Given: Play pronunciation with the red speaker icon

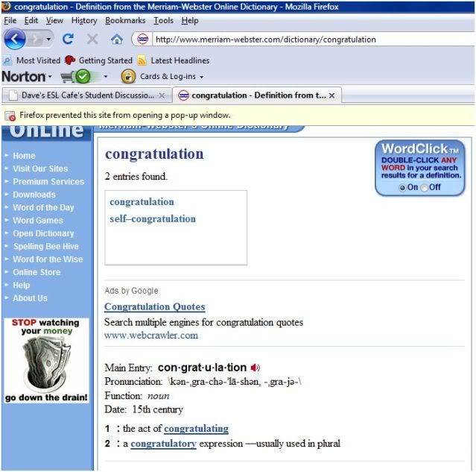Looking at the screenshot, I should tap(256, 368).
